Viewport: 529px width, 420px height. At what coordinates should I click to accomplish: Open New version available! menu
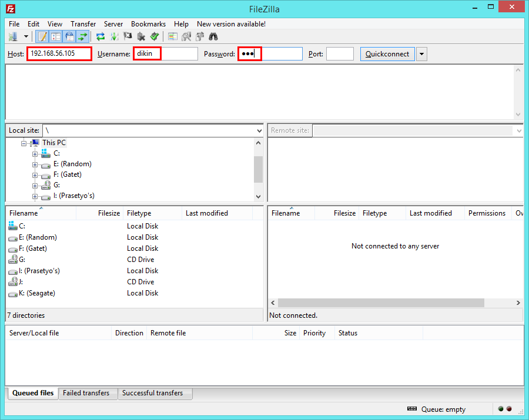(231, 24)
